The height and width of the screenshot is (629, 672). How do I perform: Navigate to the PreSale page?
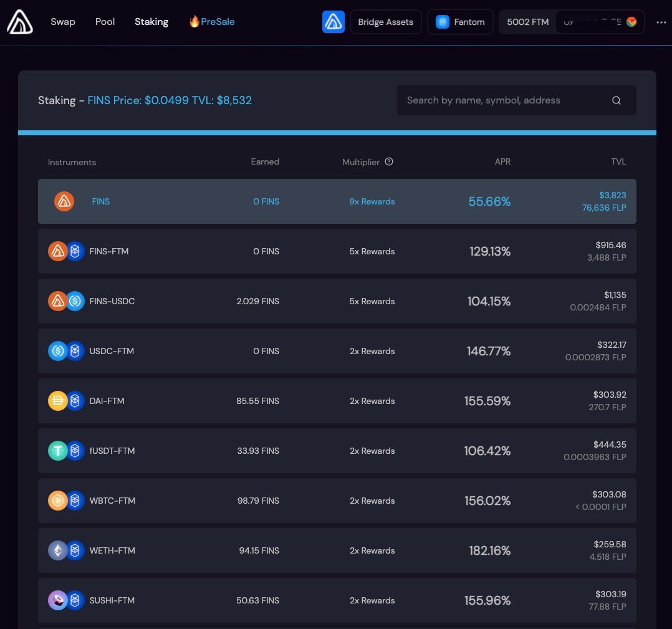(x=212, y=21)
